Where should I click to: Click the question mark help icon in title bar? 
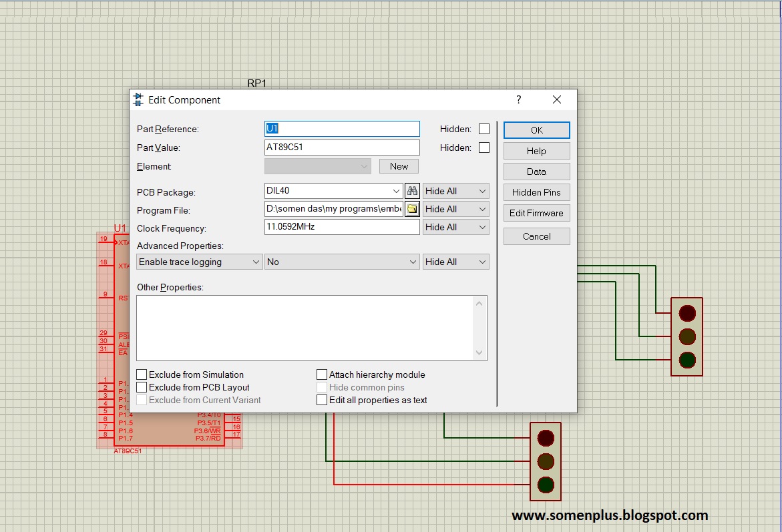(x=518, y=99)
